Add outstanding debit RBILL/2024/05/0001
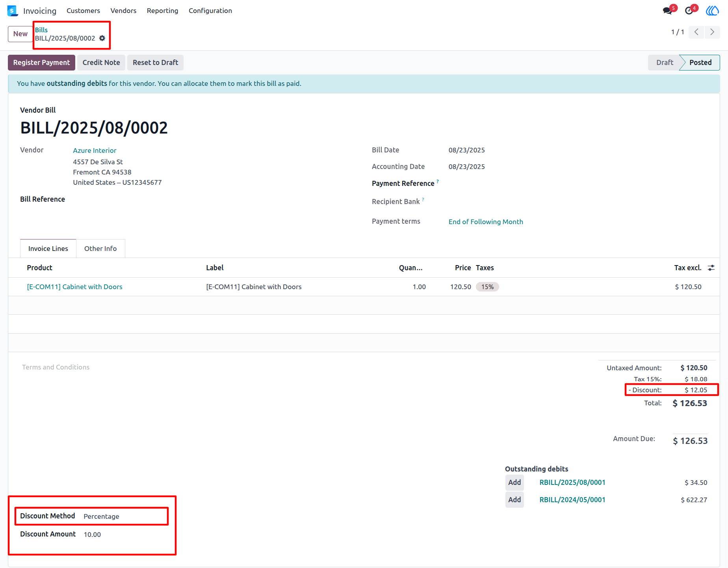This screenshot has height=568, width=728. (514, 500)
